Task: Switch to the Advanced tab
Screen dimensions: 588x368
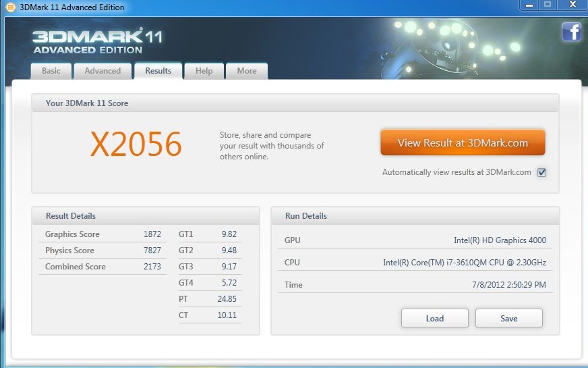Action: tap(102, 71)
